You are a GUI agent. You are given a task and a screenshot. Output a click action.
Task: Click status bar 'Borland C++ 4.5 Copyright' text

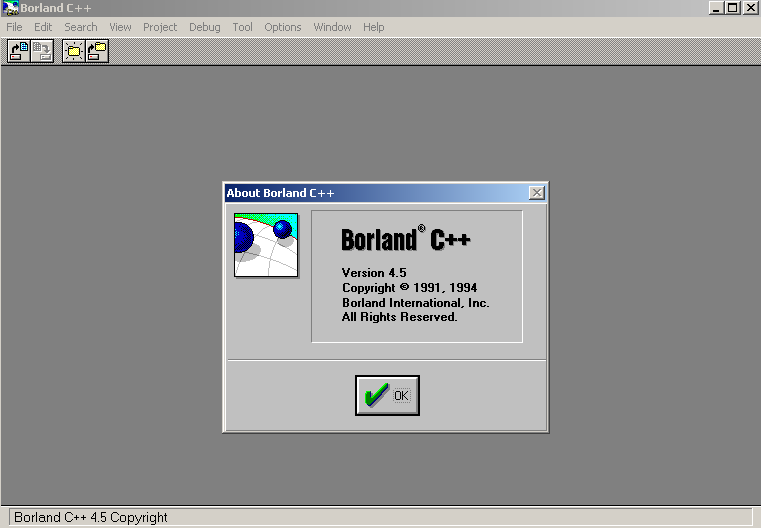click(91, 517)
